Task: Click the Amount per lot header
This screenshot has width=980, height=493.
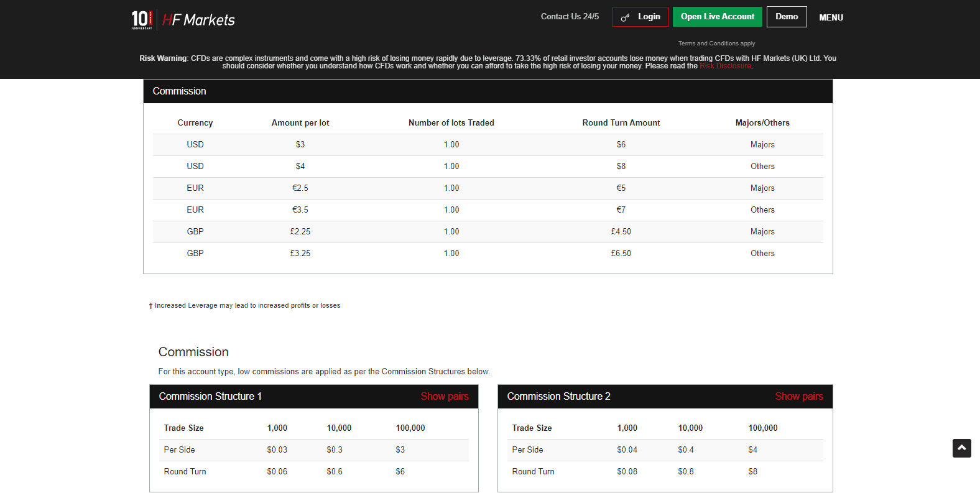Action: pyautogui.click(x=300, y=123)
